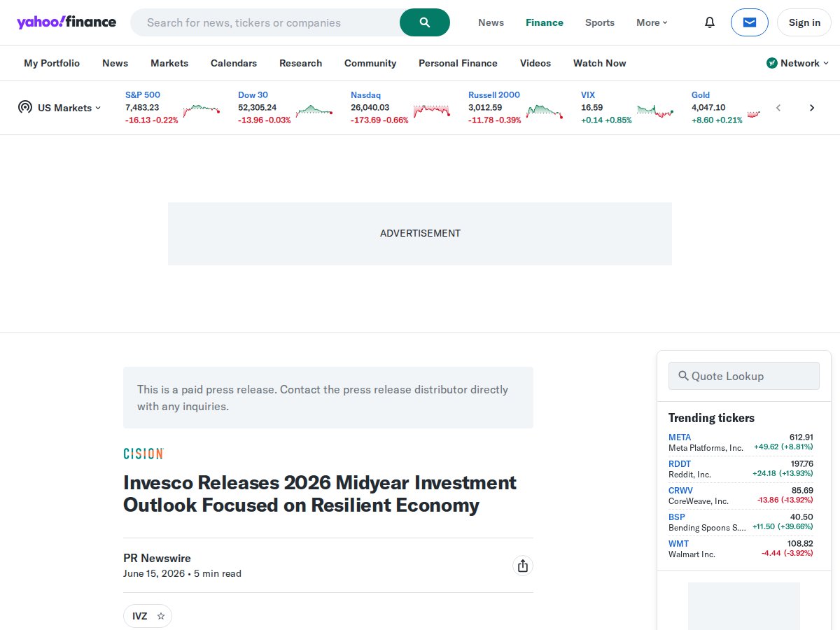Screen dimensions: 840x630
Task: Click the Walmart Inc. company name
Action: click(x=692, y=554)
